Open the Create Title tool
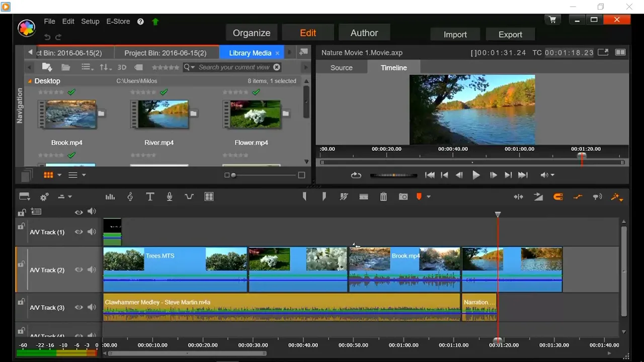This screenshot has height=362, width=644. pos(150,197)
